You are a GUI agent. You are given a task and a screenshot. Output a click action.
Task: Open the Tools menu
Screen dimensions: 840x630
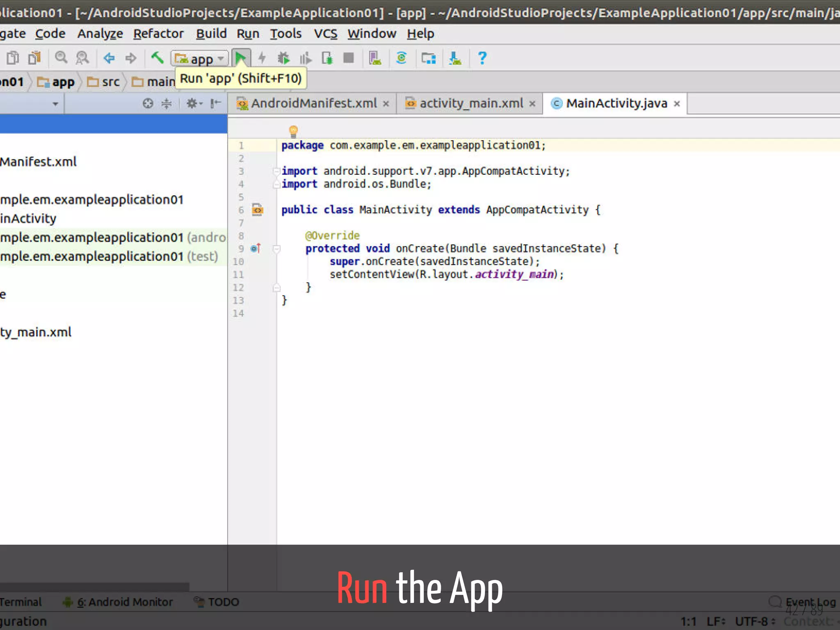tap(285, 33)
